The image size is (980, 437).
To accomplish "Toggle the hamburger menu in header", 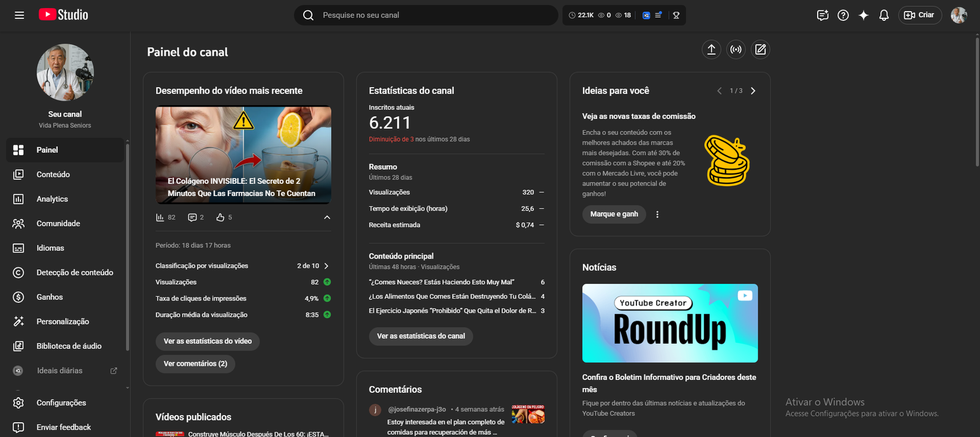I will (20, 15).
